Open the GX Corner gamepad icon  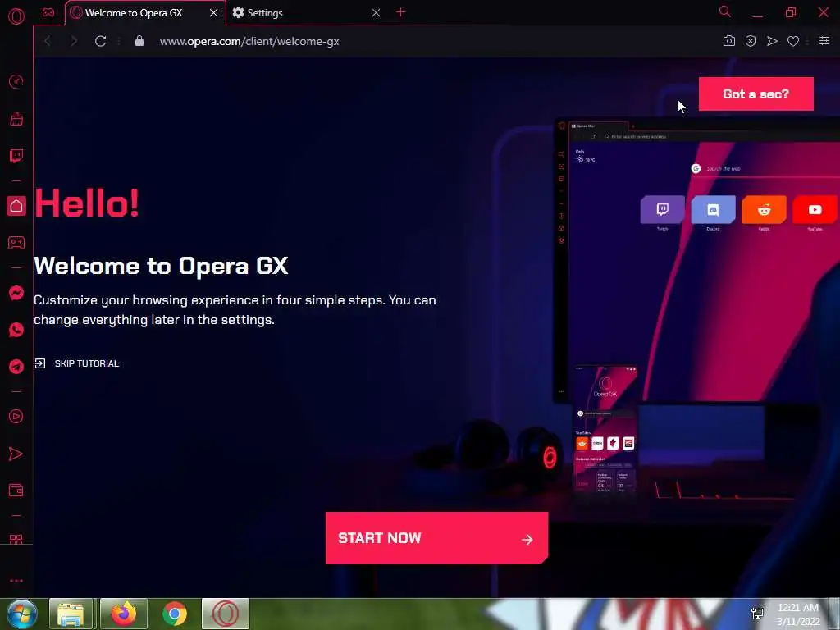[x=48, y=12]
